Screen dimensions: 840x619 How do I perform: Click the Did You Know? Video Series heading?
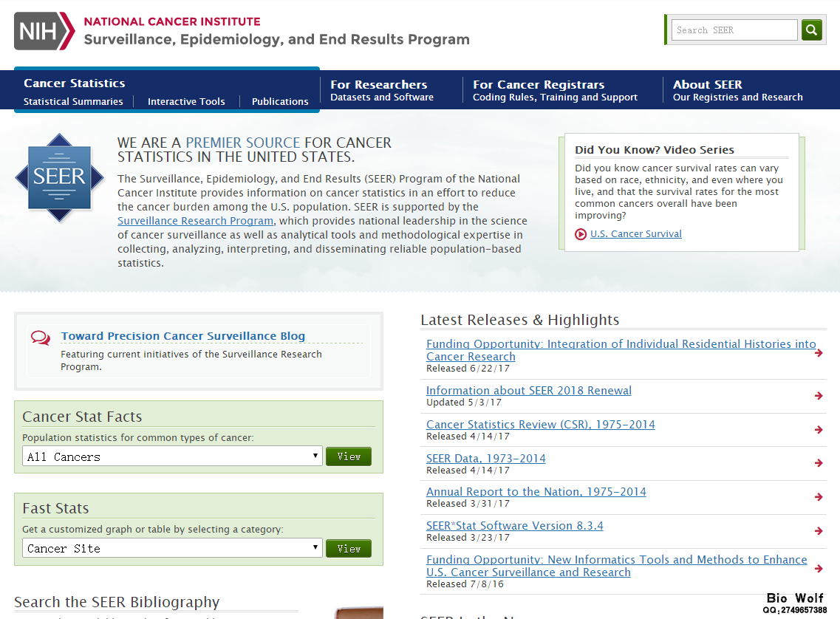click(654, 150)
